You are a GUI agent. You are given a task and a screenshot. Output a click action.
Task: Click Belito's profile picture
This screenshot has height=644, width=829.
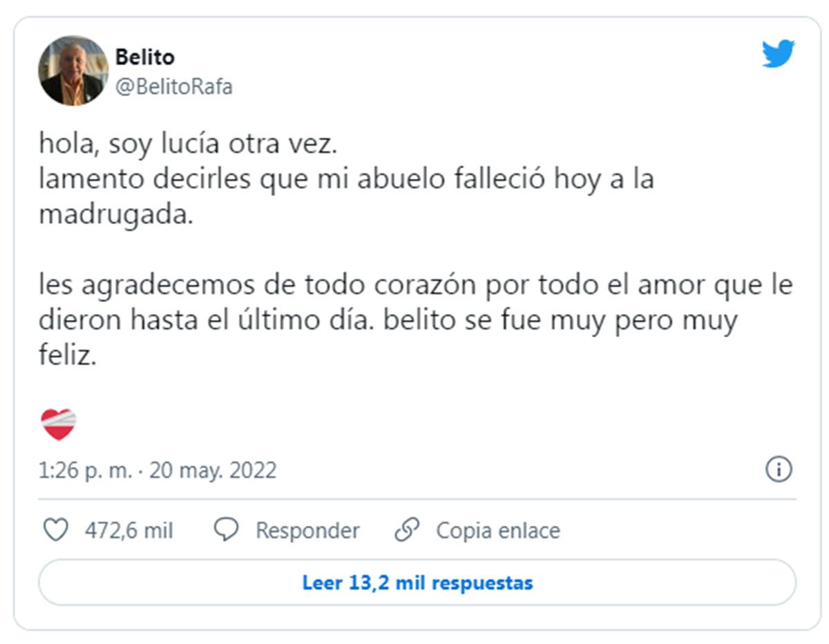(71, 69)
